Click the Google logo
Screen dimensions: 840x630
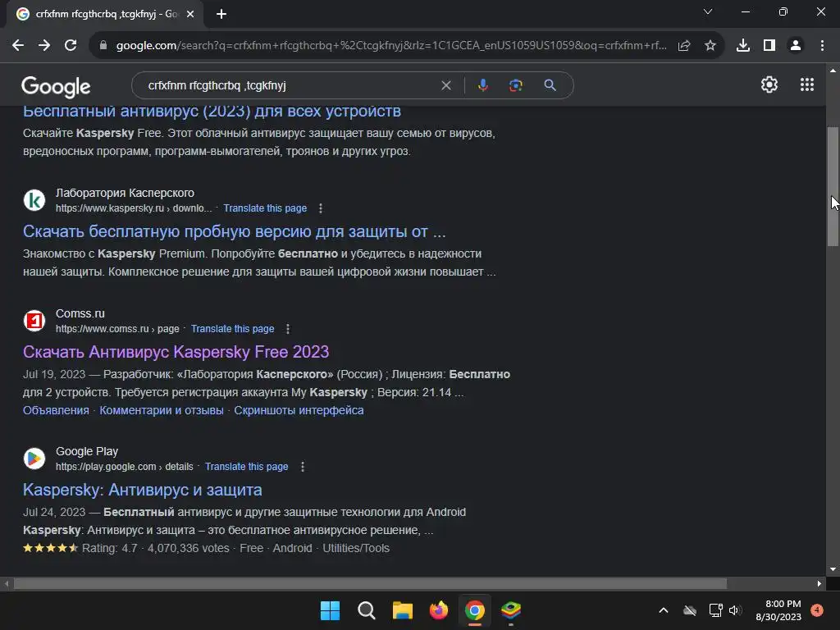(x=56, y=87)
